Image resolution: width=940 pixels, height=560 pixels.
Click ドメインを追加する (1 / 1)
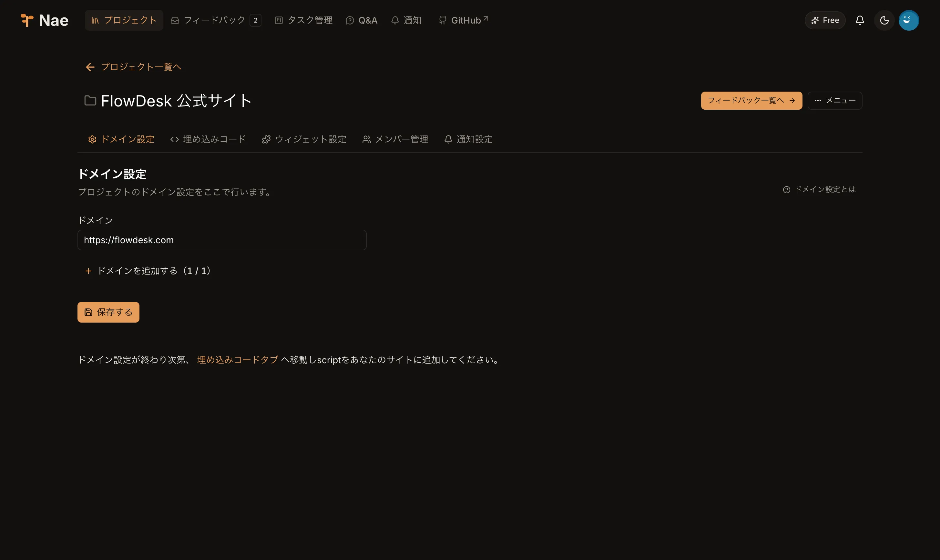[148, 271]
